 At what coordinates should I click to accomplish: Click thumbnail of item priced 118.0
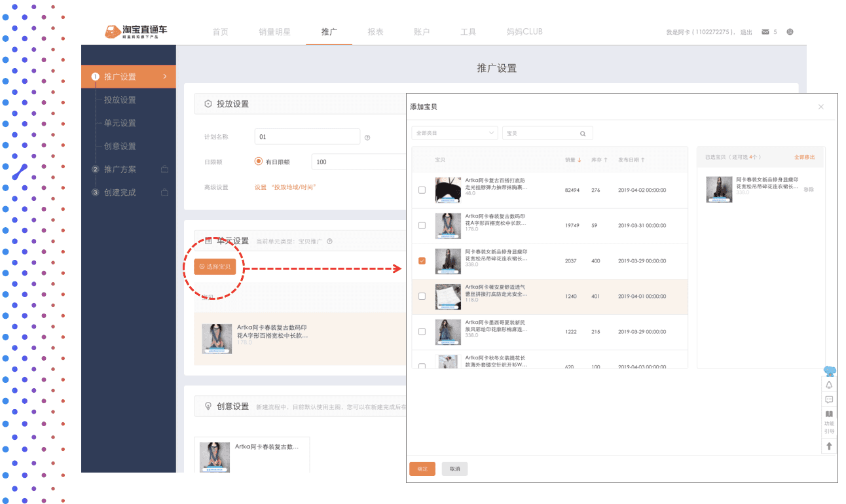tap(448, 296)
